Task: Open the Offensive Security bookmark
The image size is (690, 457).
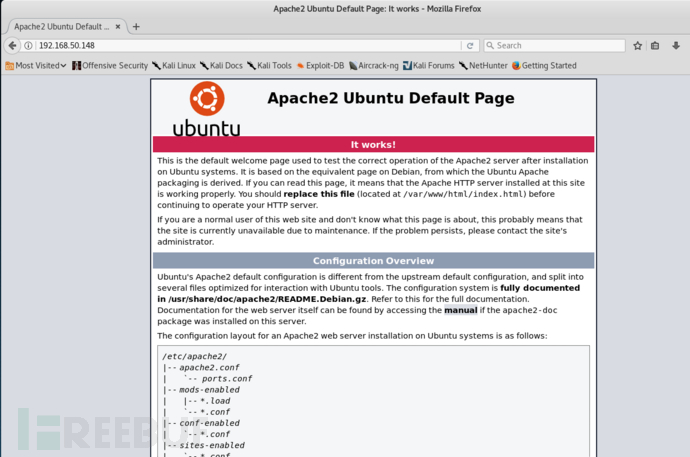Action: click(x=110, y=66)
